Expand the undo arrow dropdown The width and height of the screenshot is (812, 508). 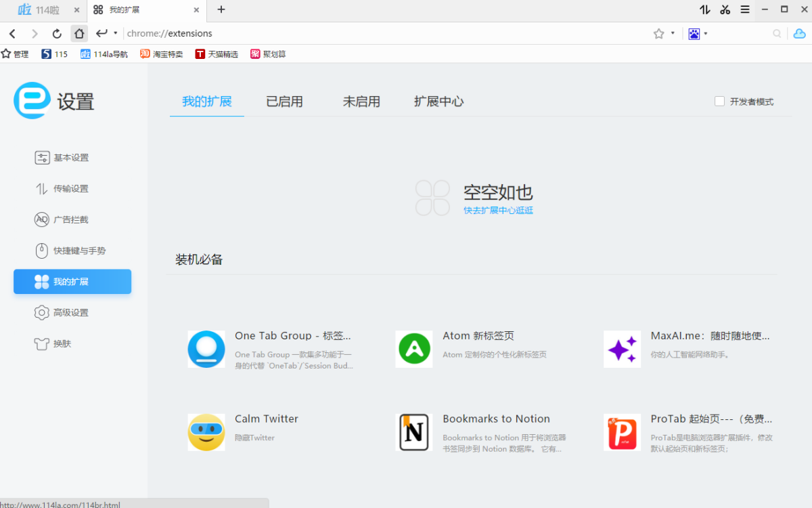[116, 33]
